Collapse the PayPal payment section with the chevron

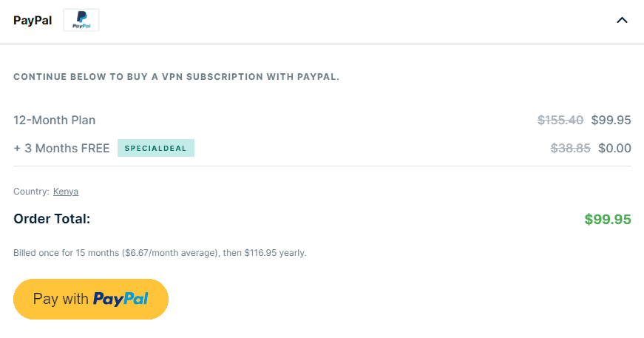coord(622,20)
